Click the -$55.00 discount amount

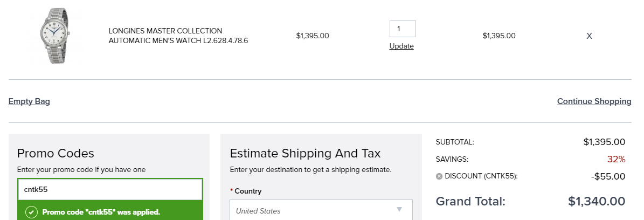[x=608, y=176]
